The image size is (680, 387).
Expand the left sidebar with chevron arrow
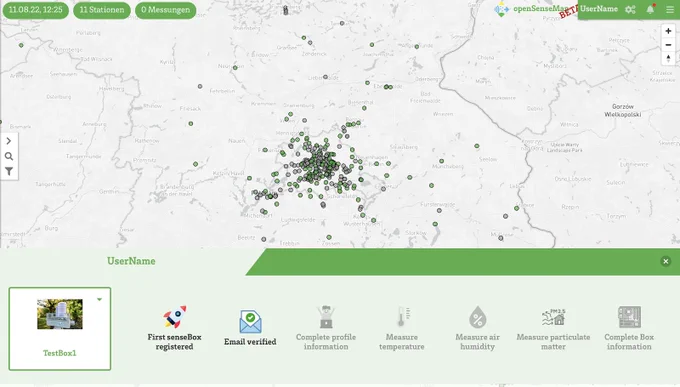(9, 141)
